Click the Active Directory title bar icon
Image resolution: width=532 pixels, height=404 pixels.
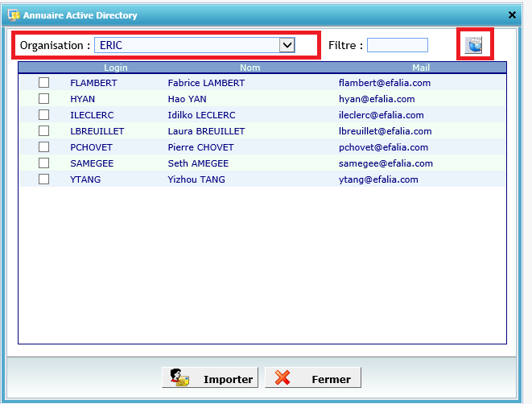13,15
